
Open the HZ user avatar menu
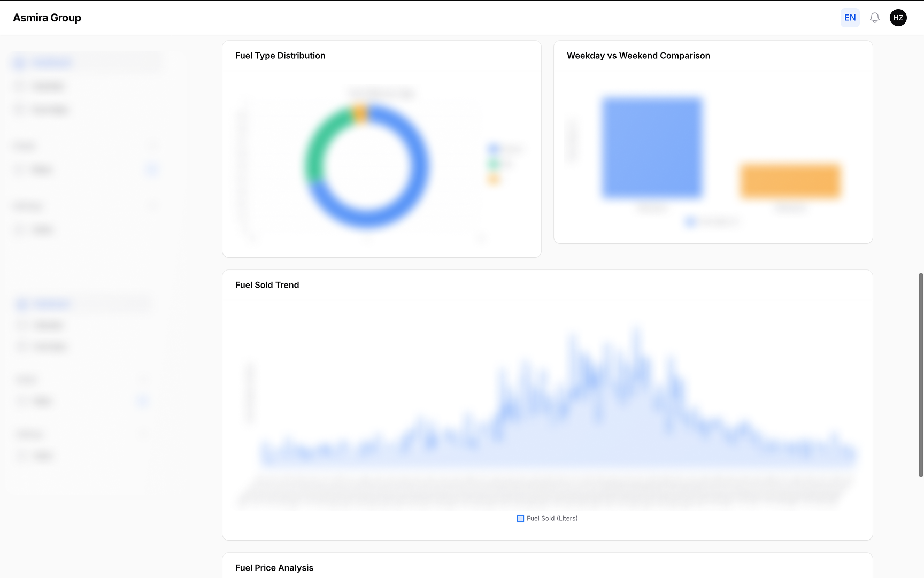pos(898,18)
